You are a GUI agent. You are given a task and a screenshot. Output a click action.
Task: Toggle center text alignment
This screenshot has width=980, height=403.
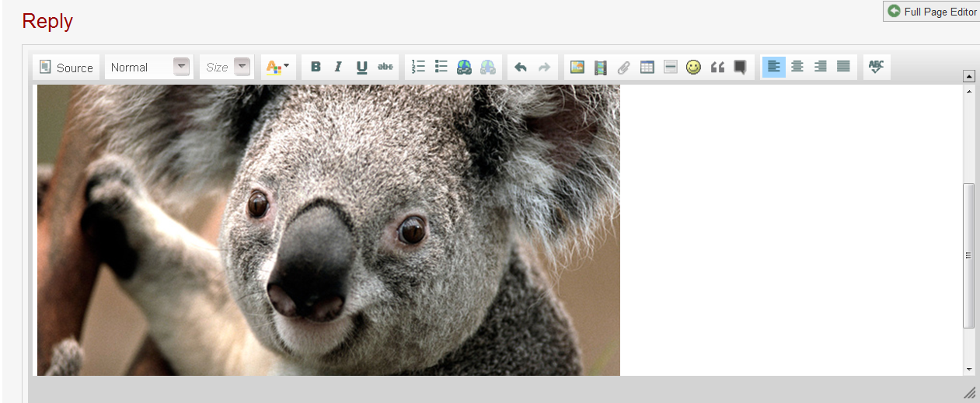point(797,67)
